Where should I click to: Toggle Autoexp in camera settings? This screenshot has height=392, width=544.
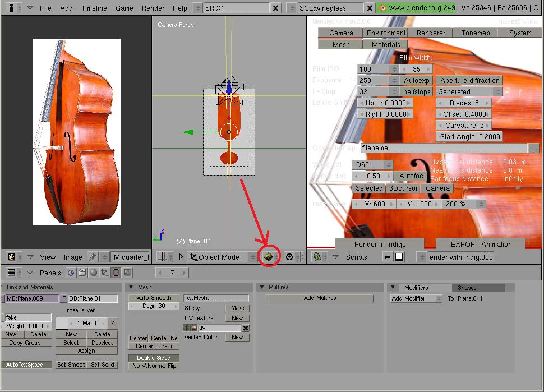pyautogui.click(x=416, y=81)
